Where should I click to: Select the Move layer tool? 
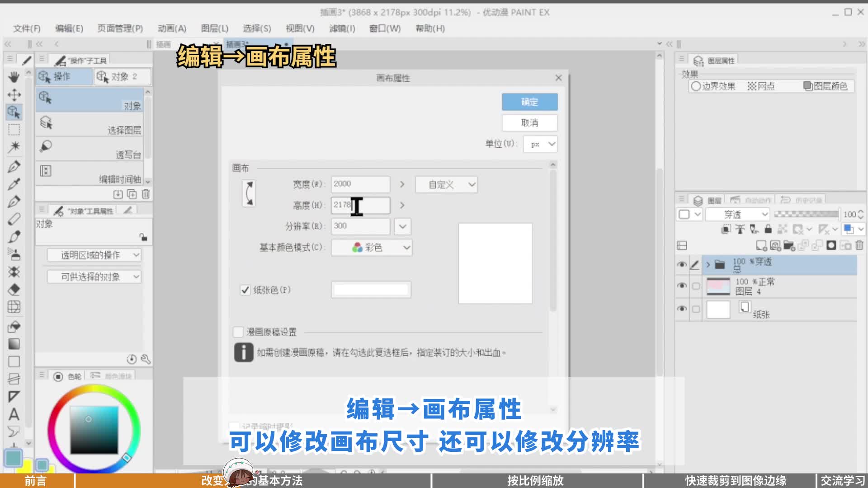pos(14,95)
